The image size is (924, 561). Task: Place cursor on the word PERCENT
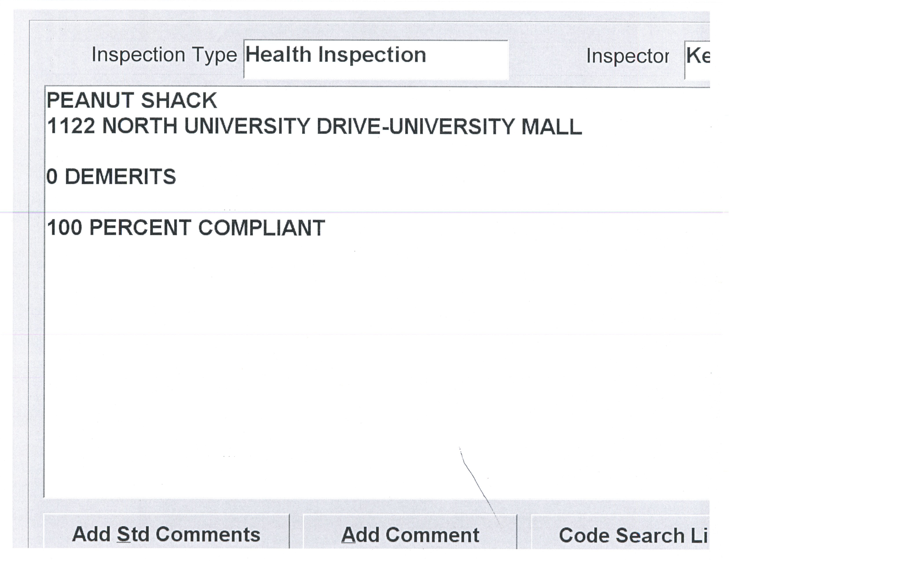click(140, 228)
